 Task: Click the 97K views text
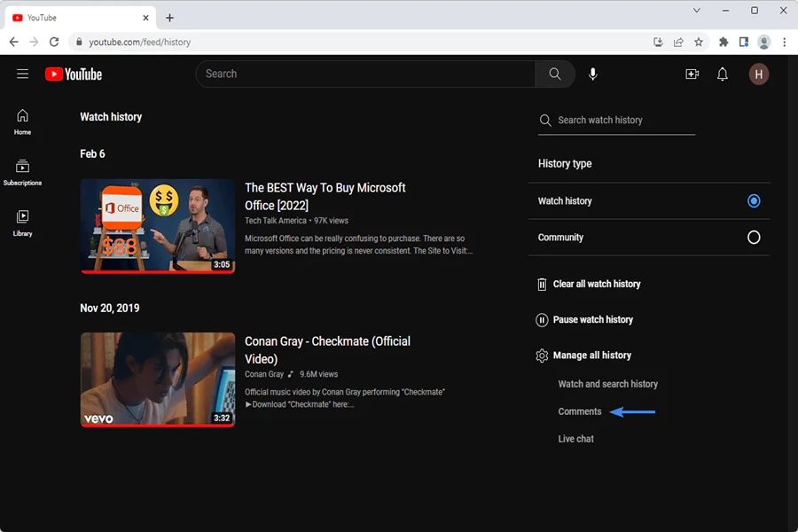pos(331,221)
